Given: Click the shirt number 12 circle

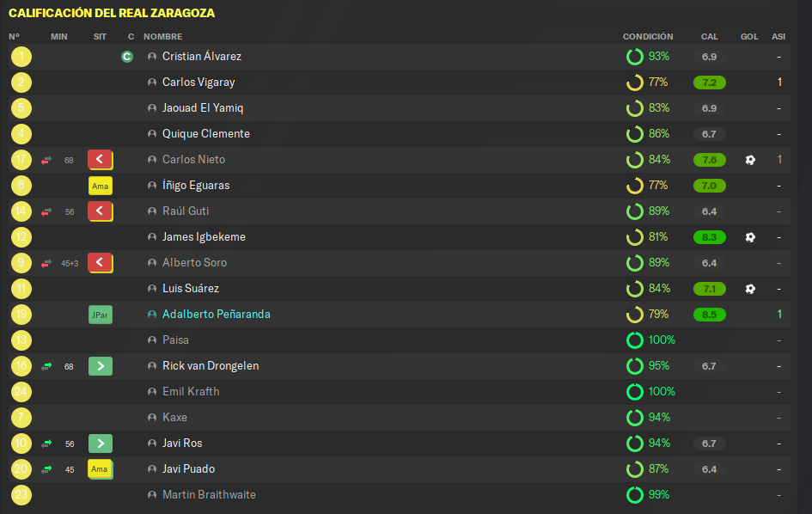Looking at the screenshot, I should pos(21,237).
